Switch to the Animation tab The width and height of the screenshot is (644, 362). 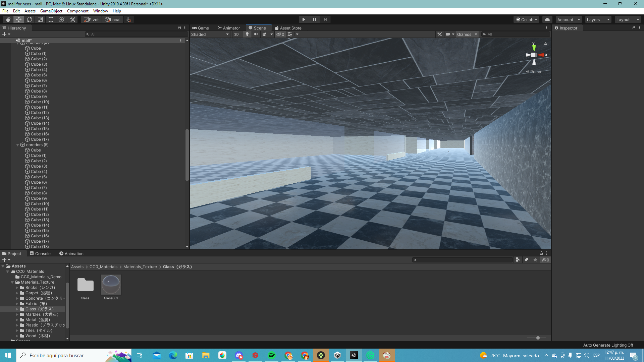click(71, 254)
